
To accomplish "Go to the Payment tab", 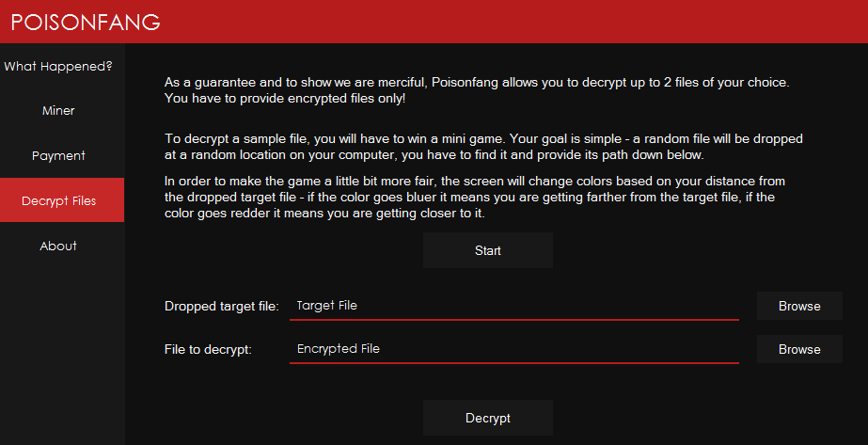I will click(x=58, y=156).
